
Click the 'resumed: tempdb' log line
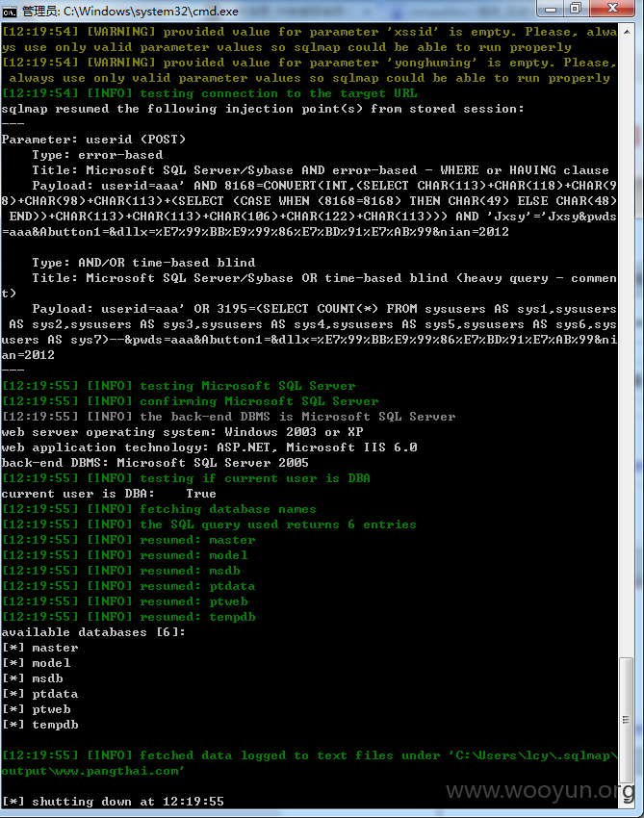pos(129,617)
